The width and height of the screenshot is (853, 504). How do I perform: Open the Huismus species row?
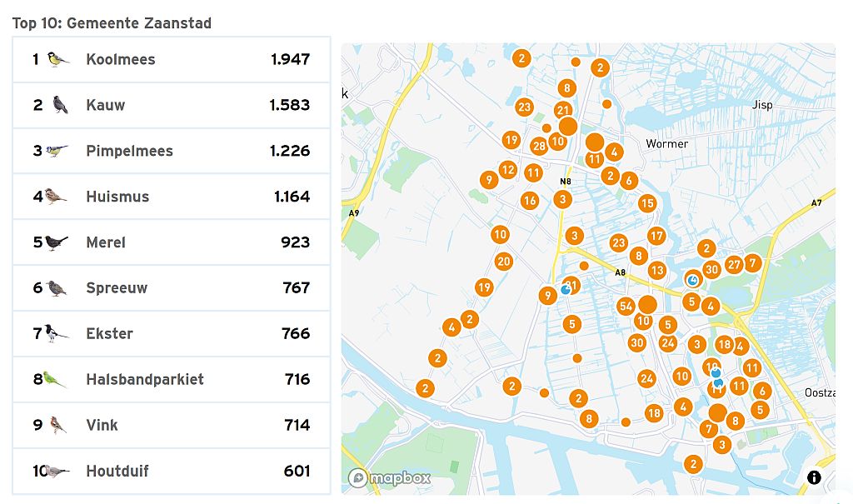[x=171, y=197]
